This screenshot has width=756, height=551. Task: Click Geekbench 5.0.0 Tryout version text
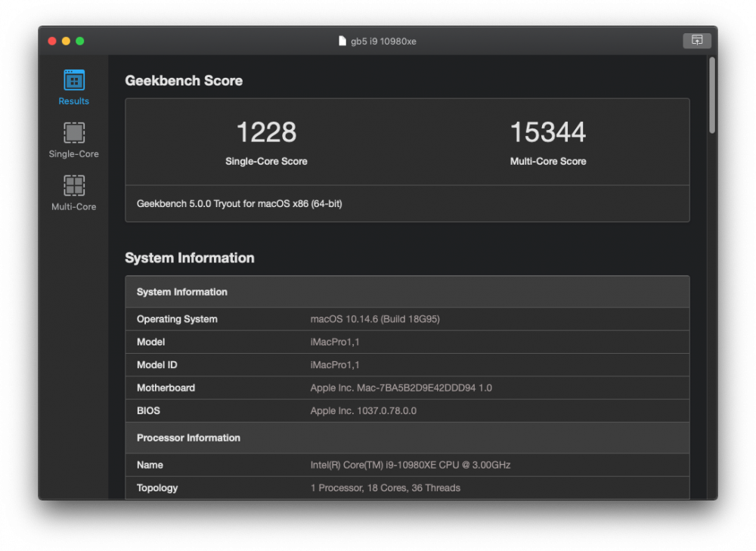pyautogui.click(x=239, y=204)
